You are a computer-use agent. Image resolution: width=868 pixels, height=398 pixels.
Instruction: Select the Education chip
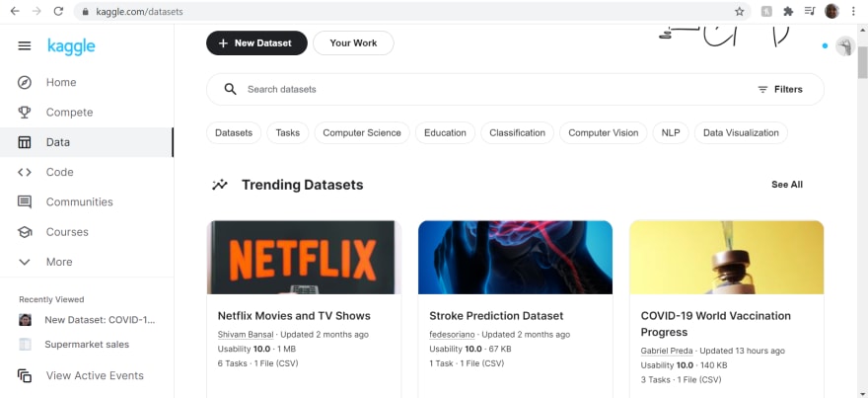pos(445,133)
